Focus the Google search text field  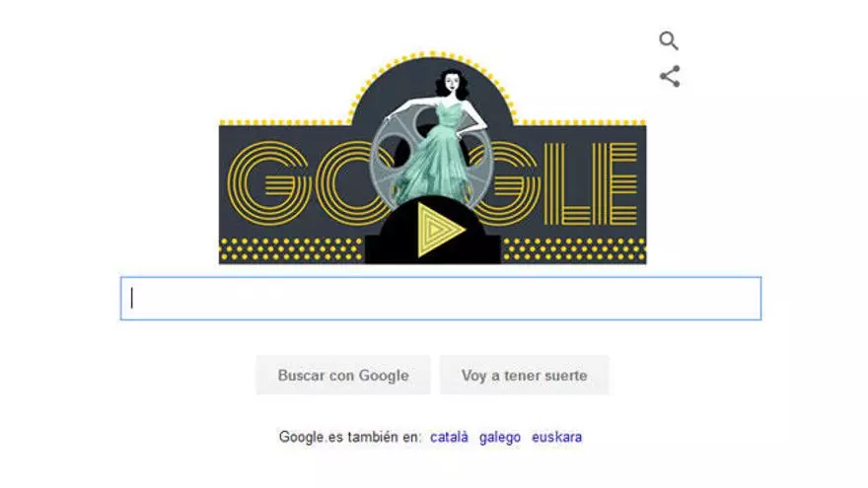(x=441, y=298)
